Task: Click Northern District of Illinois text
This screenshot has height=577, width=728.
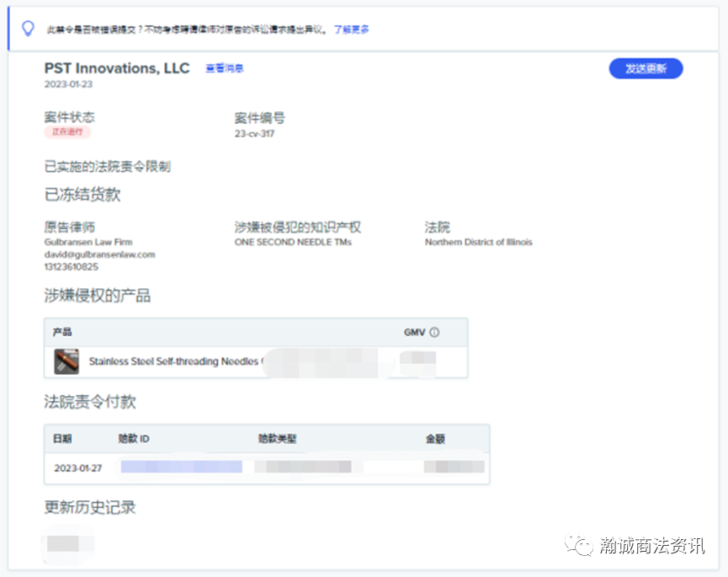Action: (x=479, y=242)
